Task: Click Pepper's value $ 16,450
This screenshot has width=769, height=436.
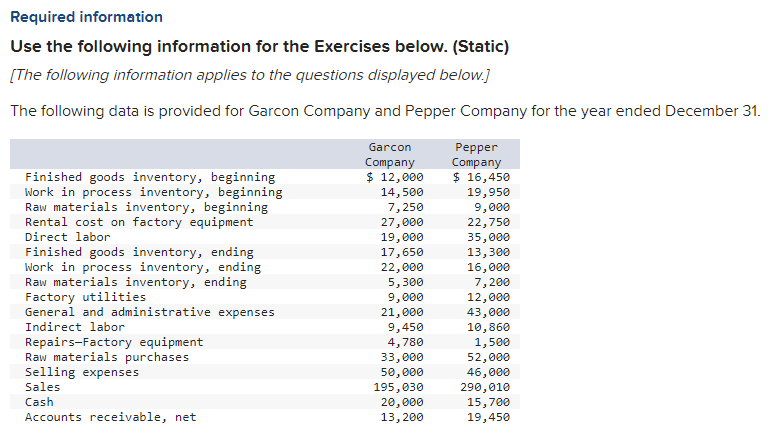Action: (481, 177)
